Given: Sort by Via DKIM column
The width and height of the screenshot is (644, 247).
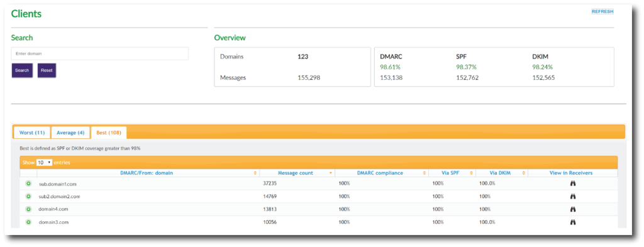Looking at the screenshot, I should (x=502, y=173).
